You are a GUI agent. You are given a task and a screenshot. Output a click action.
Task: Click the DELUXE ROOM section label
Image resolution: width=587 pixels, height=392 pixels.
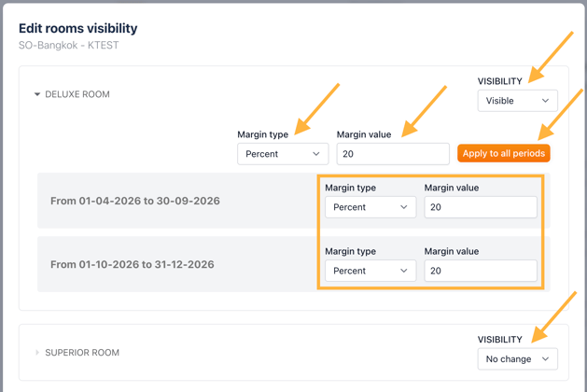point(77,94)
